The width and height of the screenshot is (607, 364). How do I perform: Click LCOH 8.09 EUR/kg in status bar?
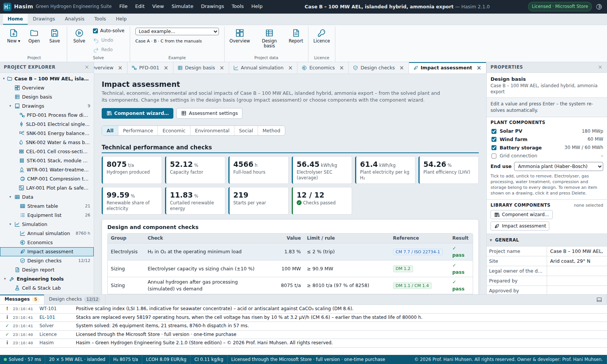166,359
